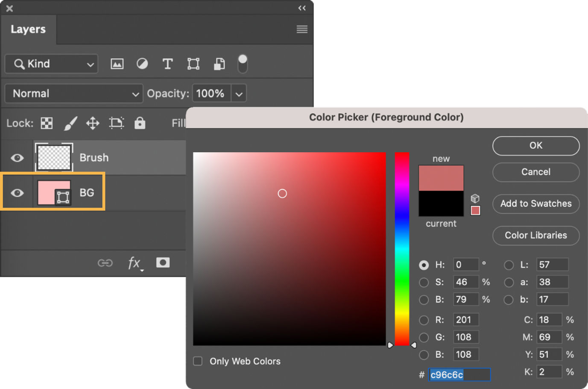Filter layers by pixel layers icon
This screenshot has height=389, width=588.
pos(117,63)
